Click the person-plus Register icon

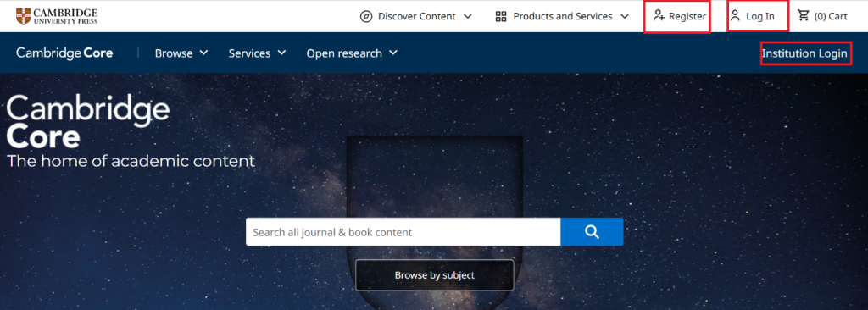658,15
